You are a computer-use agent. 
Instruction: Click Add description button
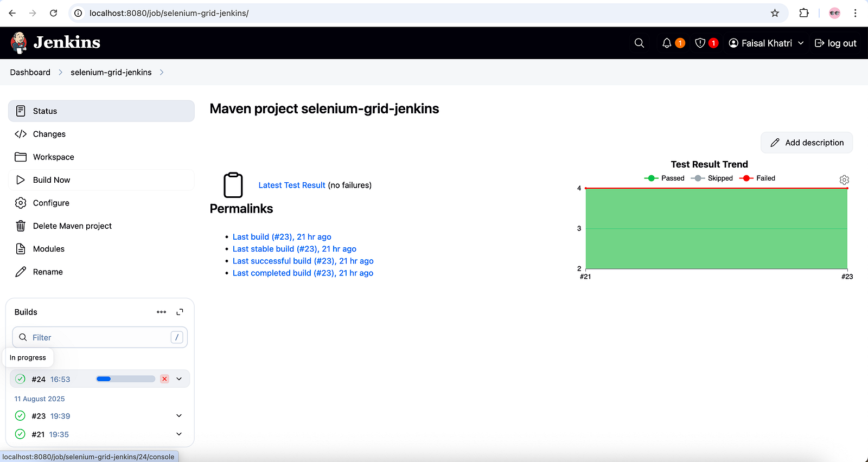pos(807,143)
